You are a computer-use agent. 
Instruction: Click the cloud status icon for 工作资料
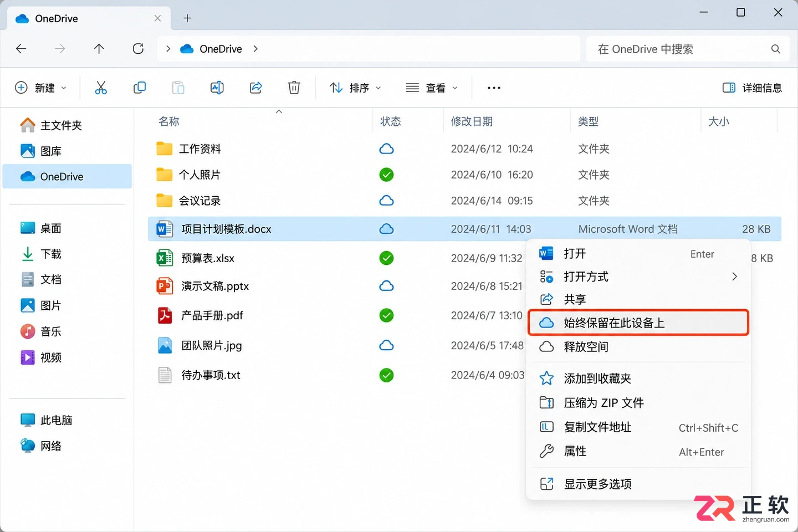click(x=386, y=149)
